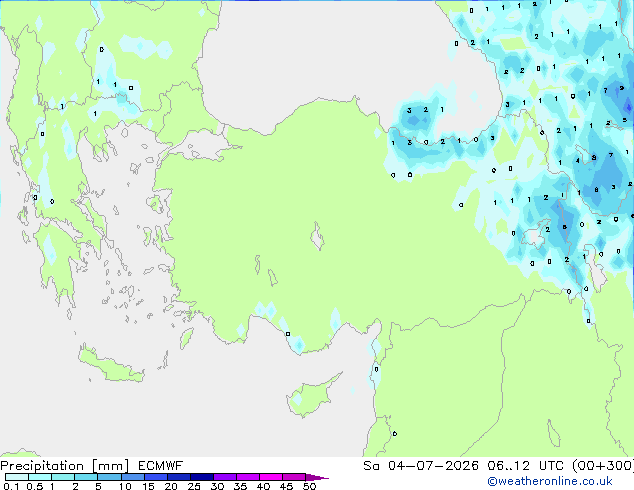634x490 pixels.
Task: Click the 1–2 mm legend color swatch
Action: click(x=63, y=477)
